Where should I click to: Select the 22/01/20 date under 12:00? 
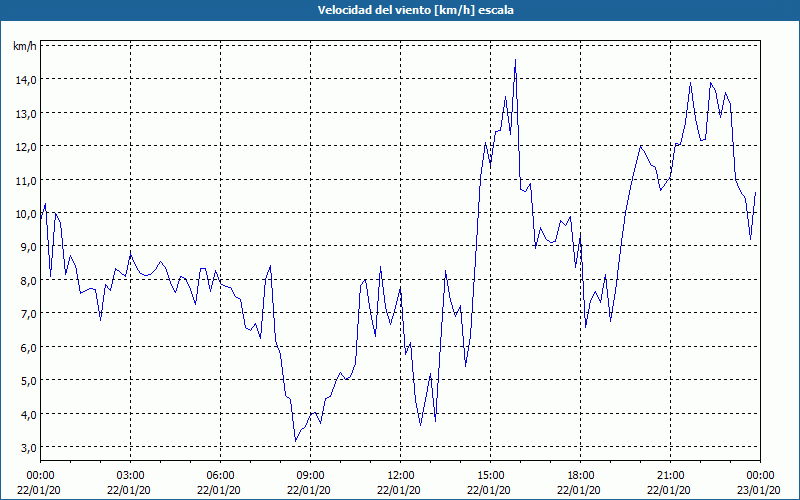coord(399,490)
